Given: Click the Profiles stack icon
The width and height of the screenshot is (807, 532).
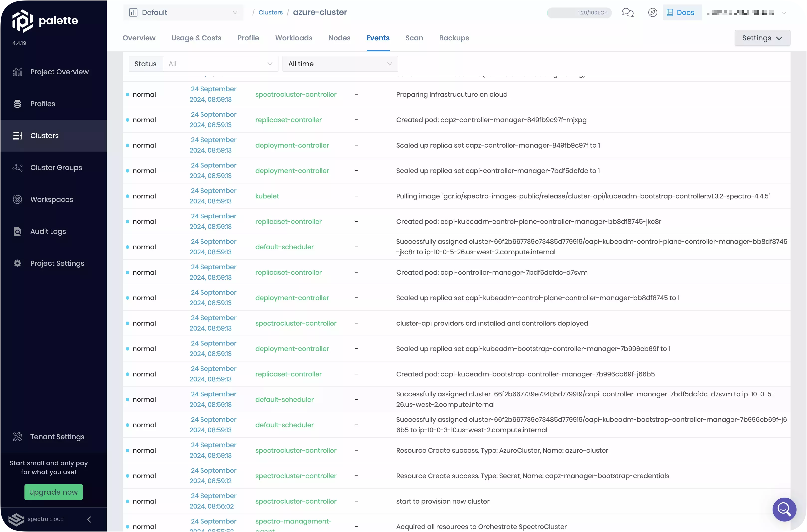Looking at the screenshot, I should coord(17,104).
